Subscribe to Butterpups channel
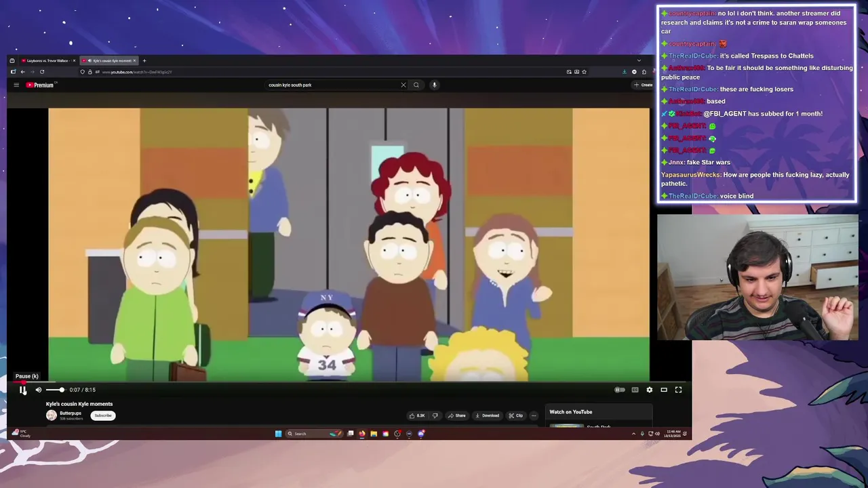This screenshot has width=868, height=488. click(103, 415)
